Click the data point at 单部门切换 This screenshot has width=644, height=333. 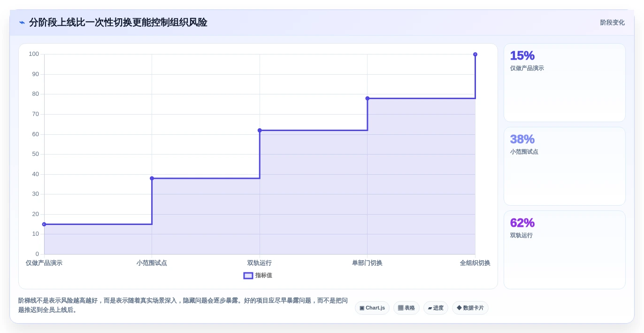[x=368, y=98]
